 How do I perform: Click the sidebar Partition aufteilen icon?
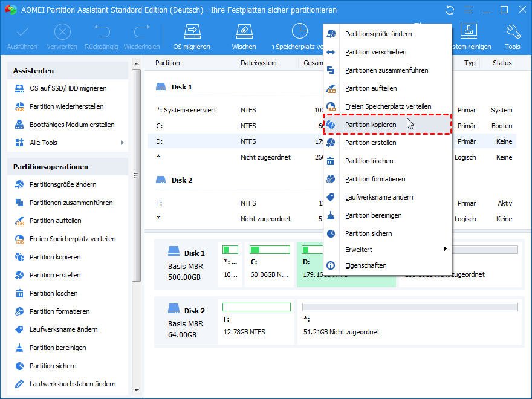(19, 221)
